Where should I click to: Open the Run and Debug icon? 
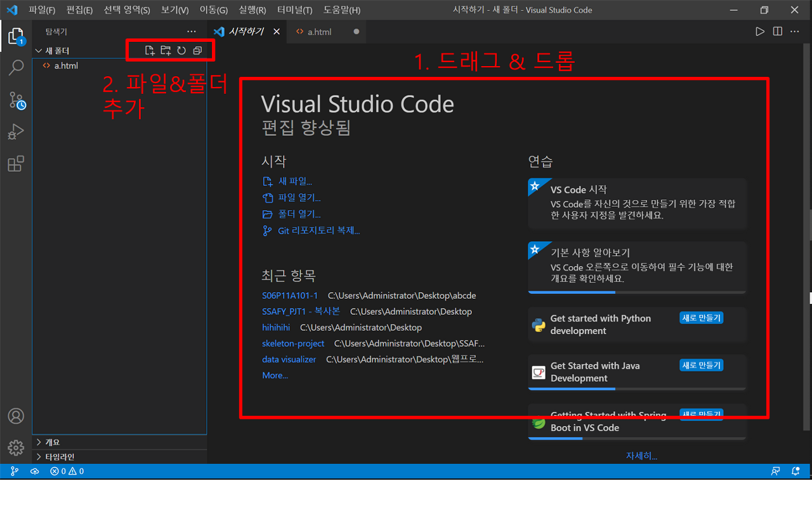pos(16,131)
